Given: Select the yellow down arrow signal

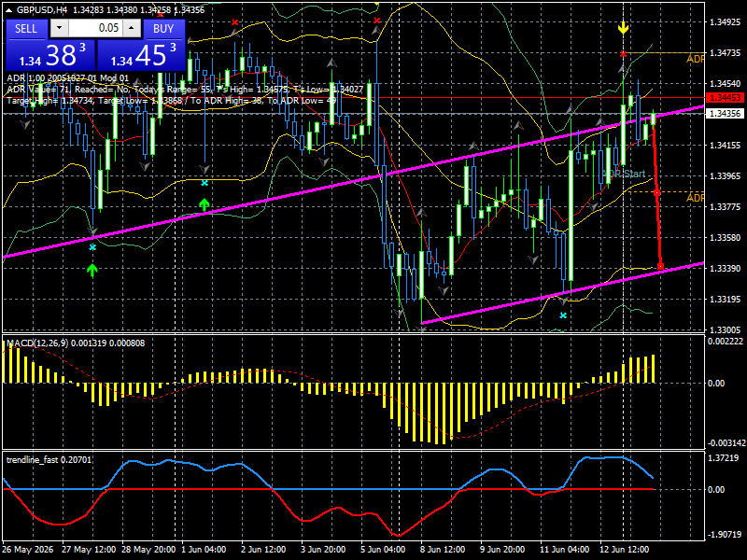Looking at the screenshot, I should coord(623,28).
